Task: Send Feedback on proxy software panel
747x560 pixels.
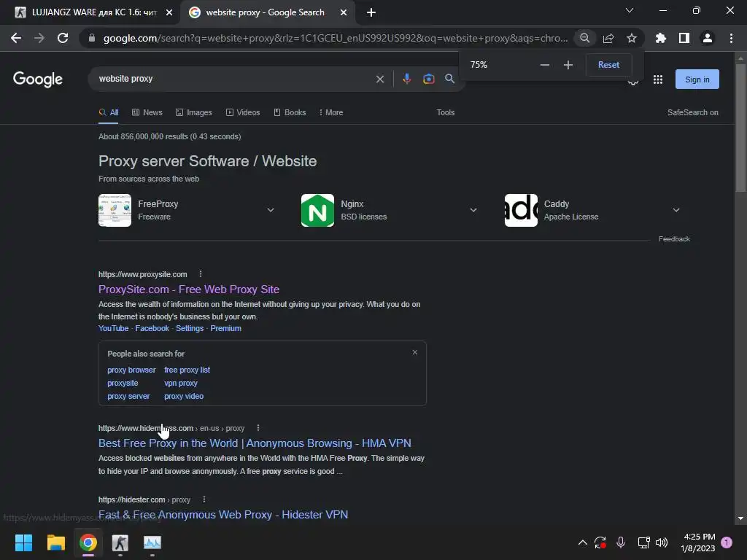Action: click(674, 239)
